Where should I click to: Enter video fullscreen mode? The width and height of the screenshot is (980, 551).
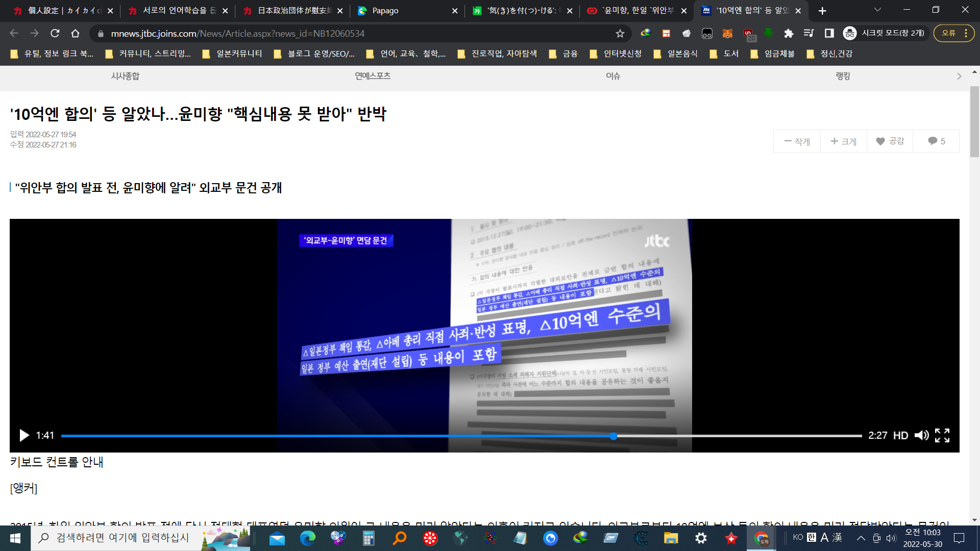[x=942, y=435]
